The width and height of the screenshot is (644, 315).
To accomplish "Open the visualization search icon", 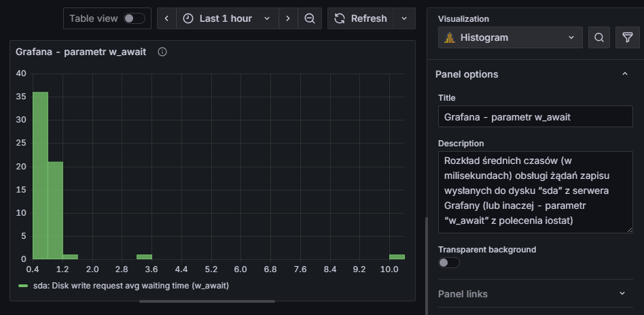I will pyautogui.click(x=598, y=38).
